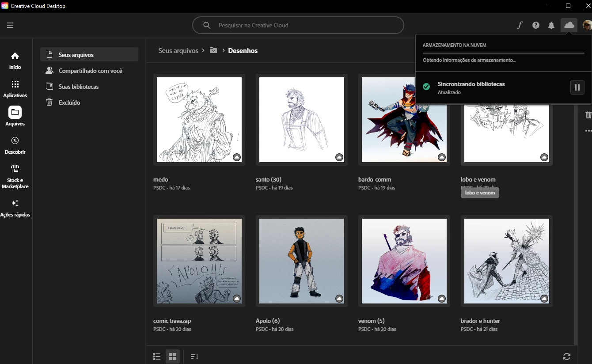Focus the Pesquisar na Creative Cloud field

pyautogui.click(x=298, y=25)
